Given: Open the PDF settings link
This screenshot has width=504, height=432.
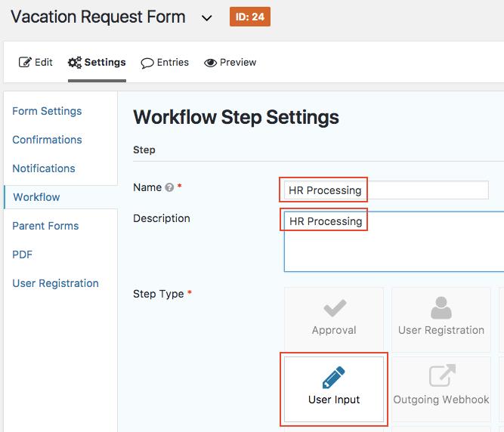Looking at the screenshot, I should click(x=23, y=255).
